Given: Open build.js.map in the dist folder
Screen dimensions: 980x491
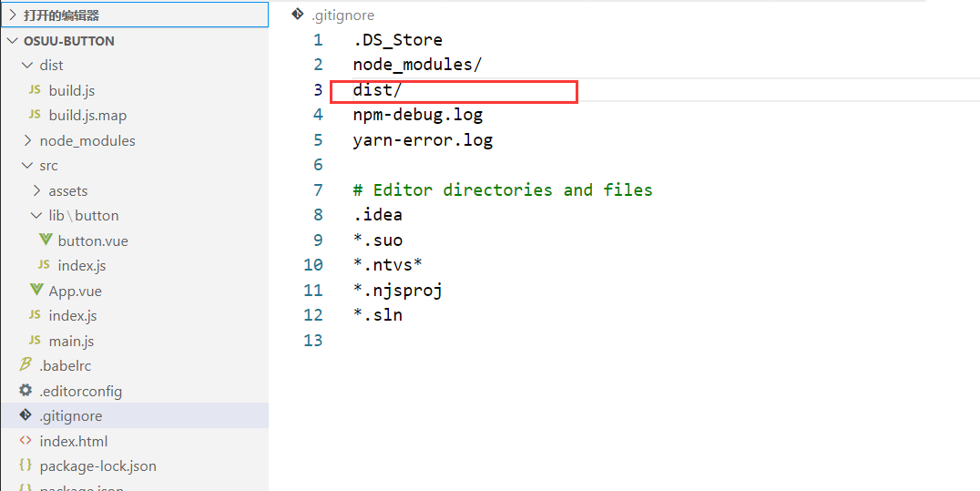Looking at the screenshot, I should [87, 116].
